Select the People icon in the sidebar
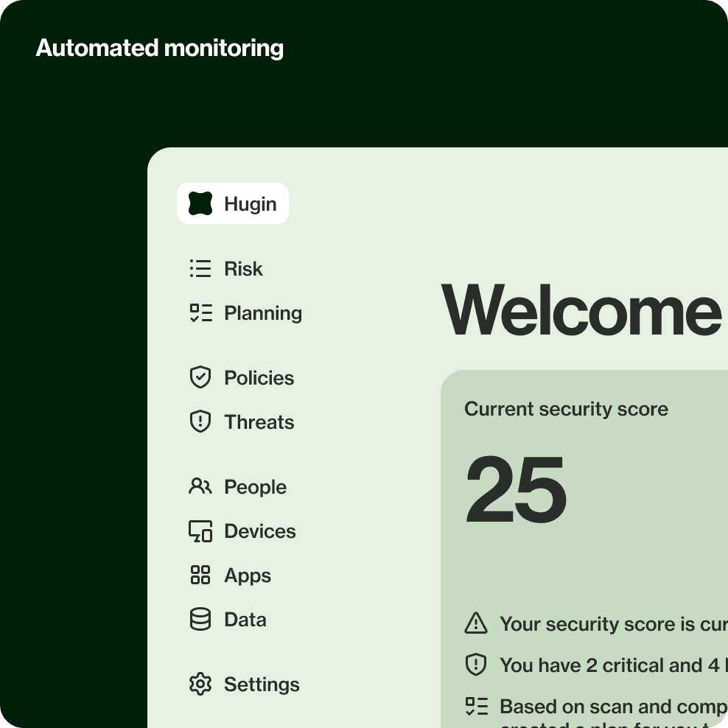 click(x=200, y=486)
